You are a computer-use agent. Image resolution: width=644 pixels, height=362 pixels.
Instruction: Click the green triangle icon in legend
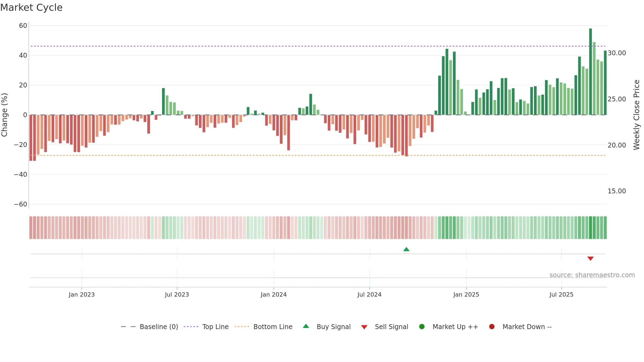coord(306,326)
